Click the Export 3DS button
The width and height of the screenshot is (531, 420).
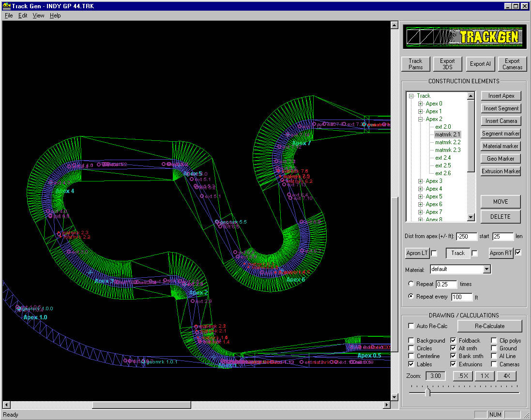click(447, 64)
